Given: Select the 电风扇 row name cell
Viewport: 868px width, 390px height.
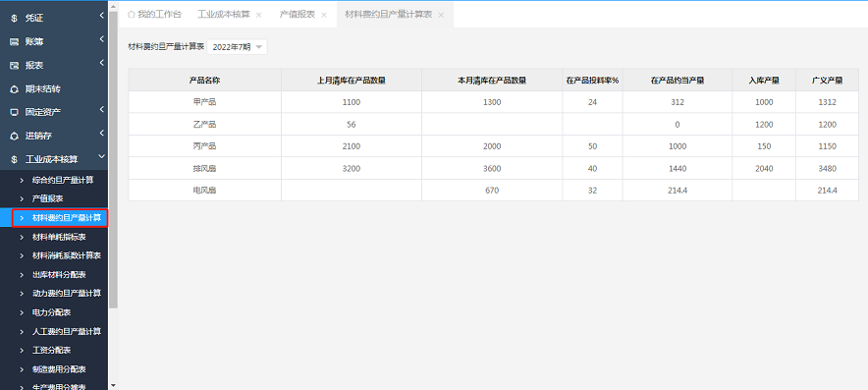Looking at the screenshot, I should point(205,190).
